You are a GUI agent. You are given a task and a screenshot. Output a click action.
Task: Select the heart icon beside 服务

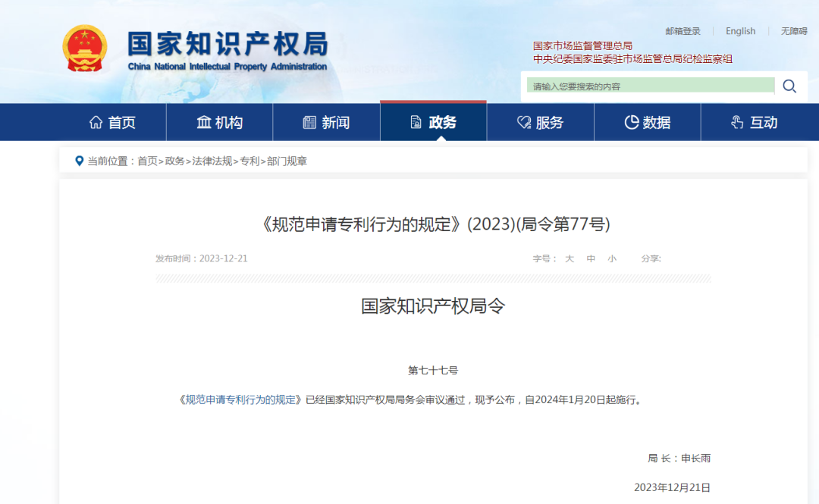point(522,121)
